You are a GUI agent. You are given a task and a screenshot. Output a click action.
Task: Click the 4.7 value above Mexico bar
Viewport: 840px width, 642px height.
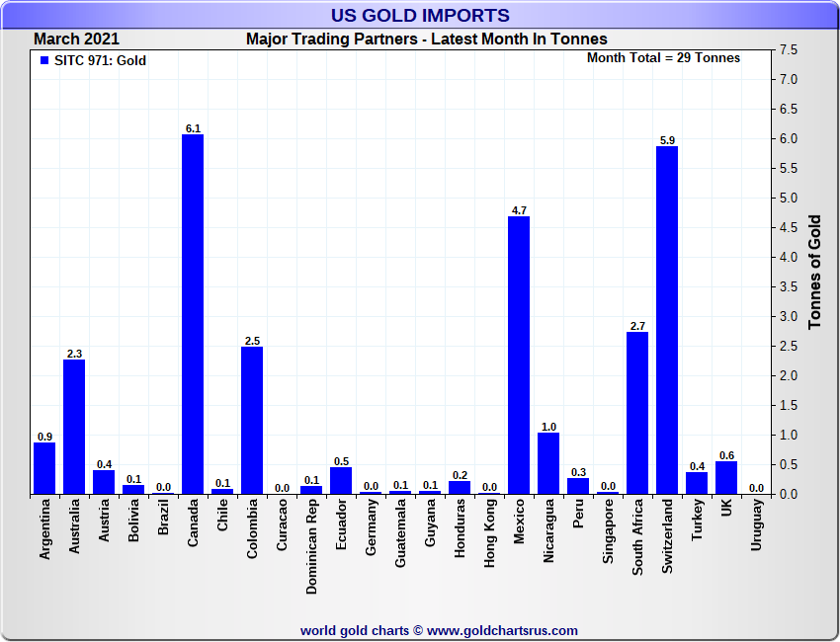(519, 210)
